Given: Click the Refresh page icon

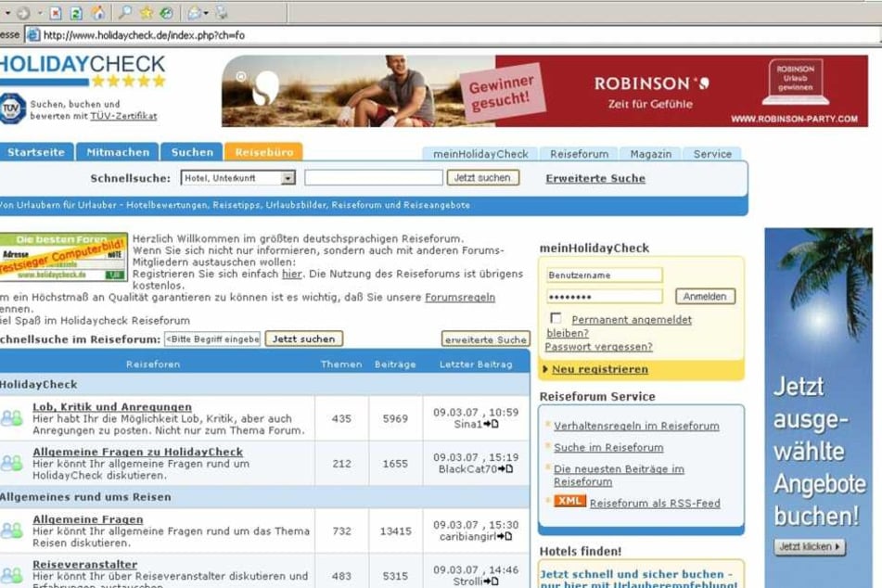Looking at the screenshot, I should pyautogui.click(x=76, y=12).
